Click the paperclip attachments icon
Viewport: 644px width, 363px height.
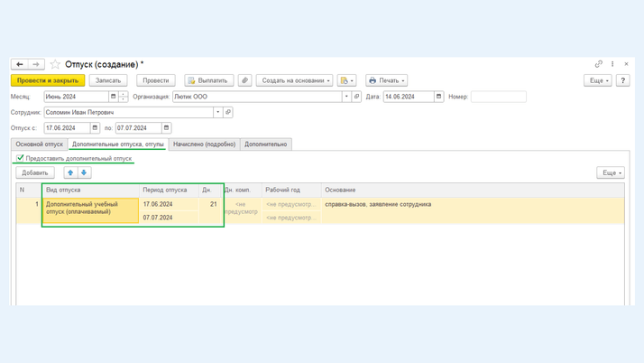point(244,80)
